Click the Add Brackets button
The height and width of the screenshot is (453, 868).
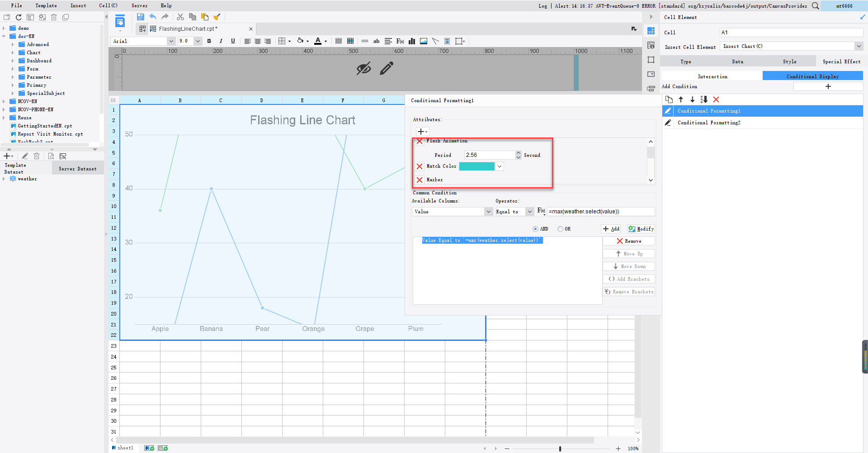[628, 278]
